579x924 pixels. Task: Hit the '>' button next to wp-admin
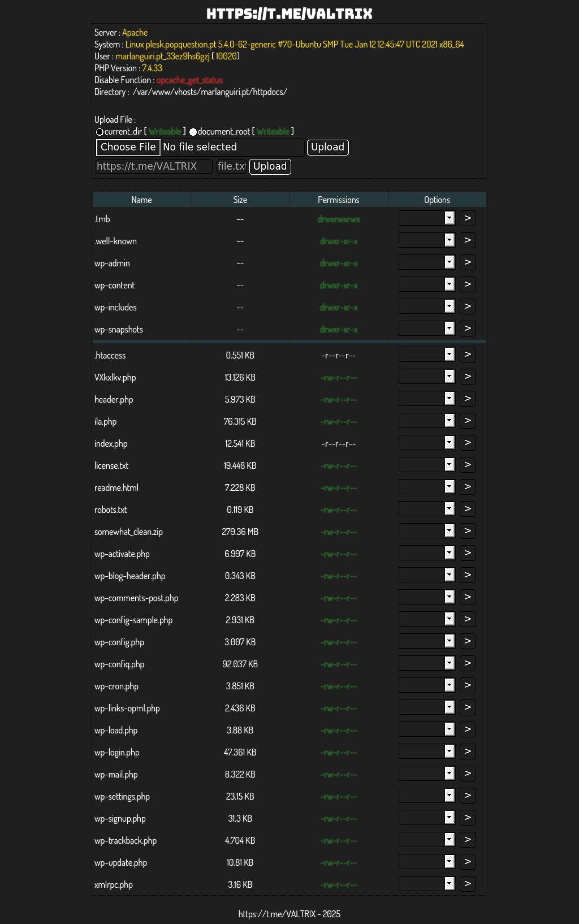[468, 262]
